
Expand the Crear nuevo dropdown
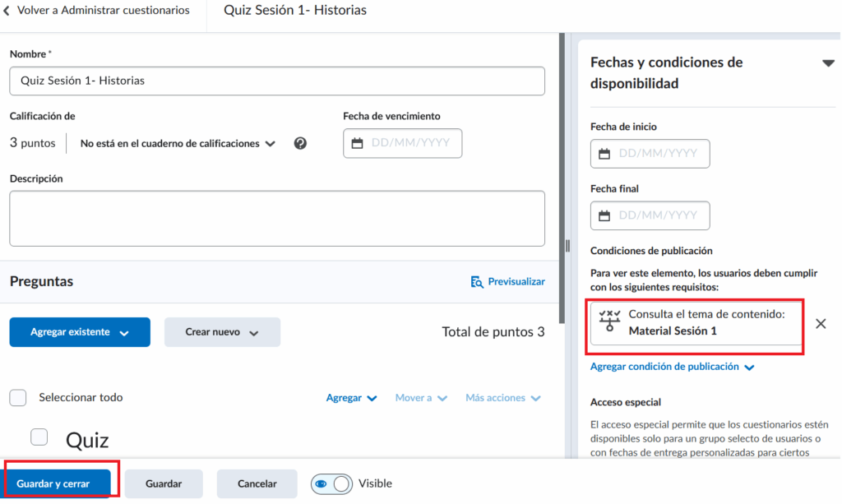(x=222, y=332)
